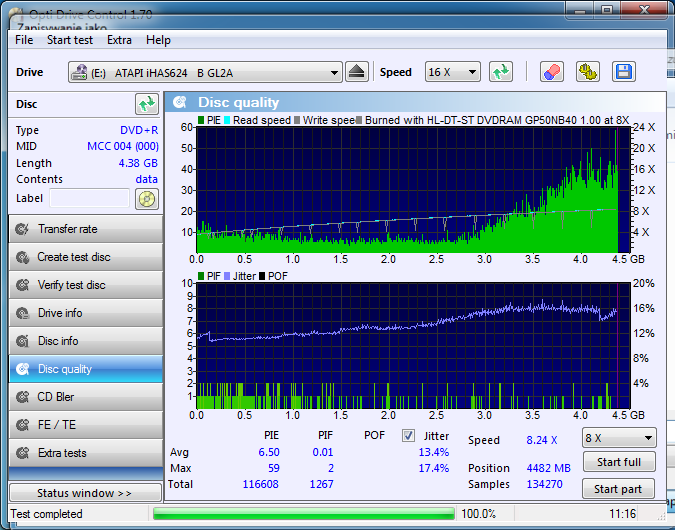Image resolution: width=675 pixels, height=530 pixels.
Task: Click the cyan Read speed legend swatch
Action: (x=227, y=120)
